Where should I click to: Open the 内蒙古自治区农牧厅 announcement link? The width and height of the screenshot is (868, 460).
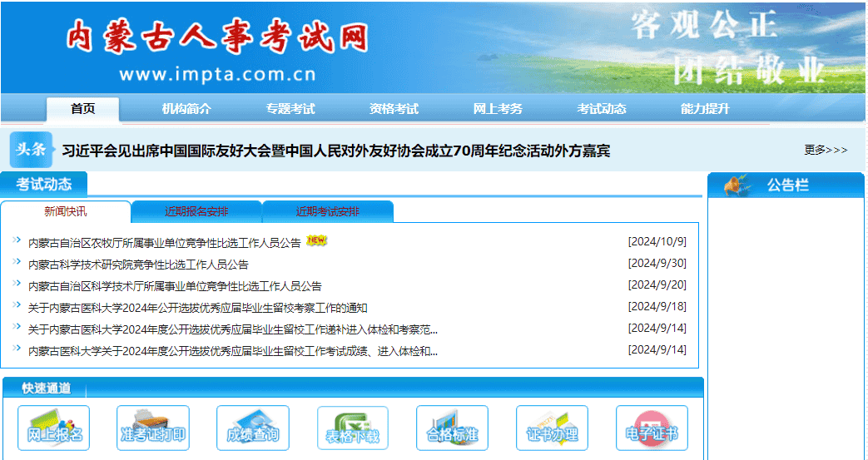point(164,243)
